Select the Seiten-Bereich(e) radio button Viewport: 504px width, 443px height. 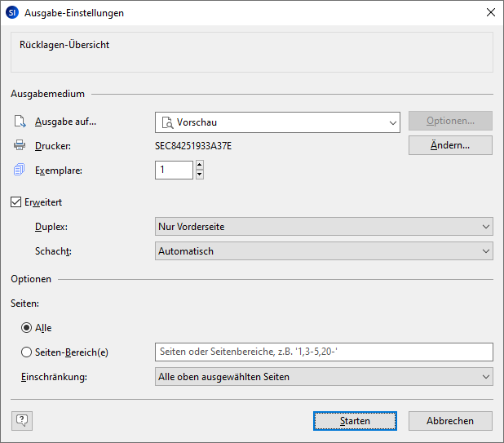(x=27, y=352)
